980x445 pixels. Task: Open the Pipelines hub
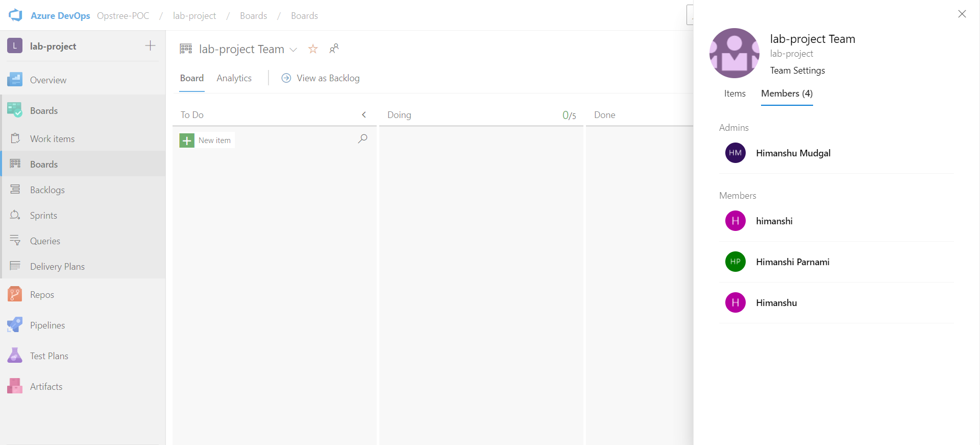(x=83, y=325)
